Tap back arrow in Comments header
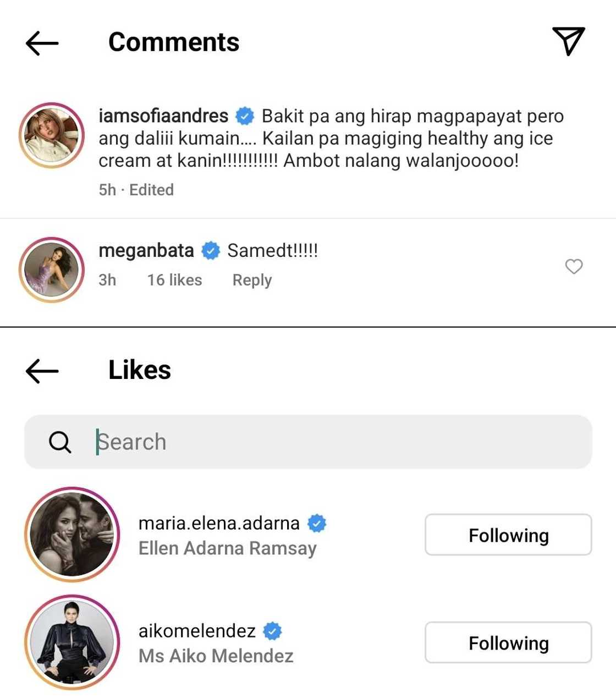Screen dimensions: 616x698 [42, 42]
